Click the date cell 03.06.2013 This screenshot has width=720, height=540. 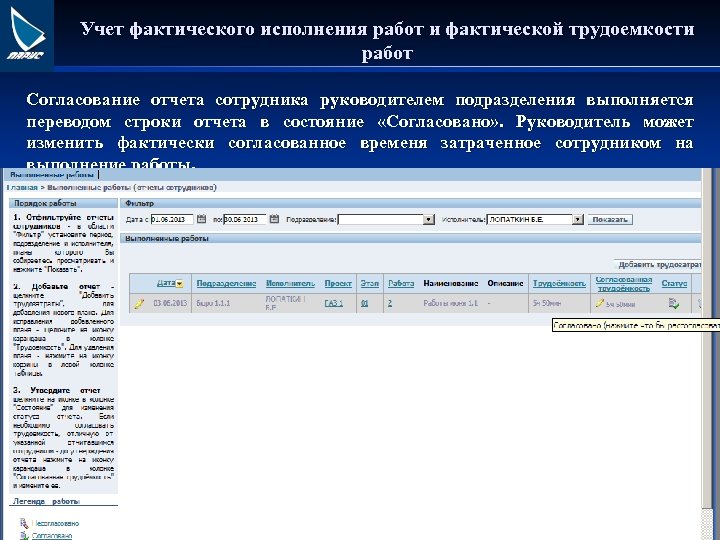coord(170,303)
